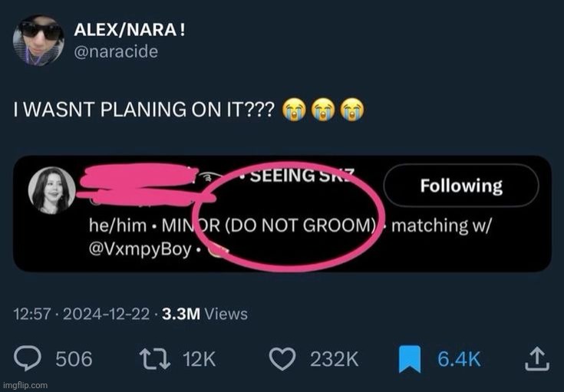Click the reply speech bubble icon
Screen dimensions: 564x392
28,358
